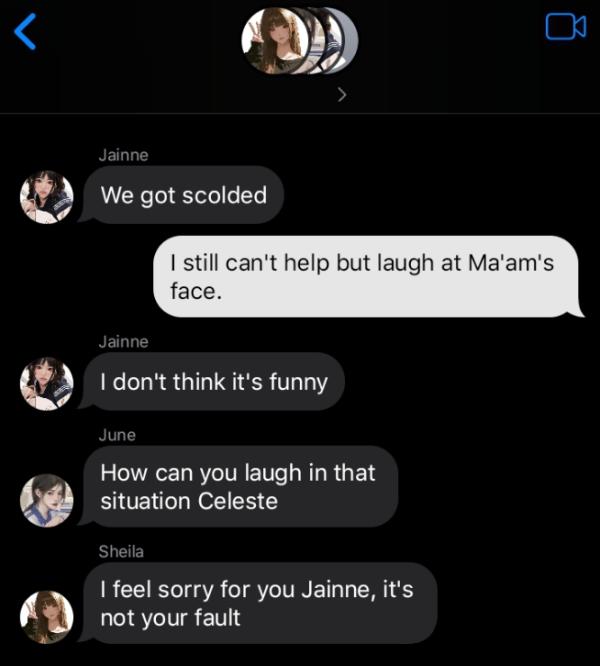Tap Jainne's avatar beside "We got scolded"

click(x=47, y=197)
